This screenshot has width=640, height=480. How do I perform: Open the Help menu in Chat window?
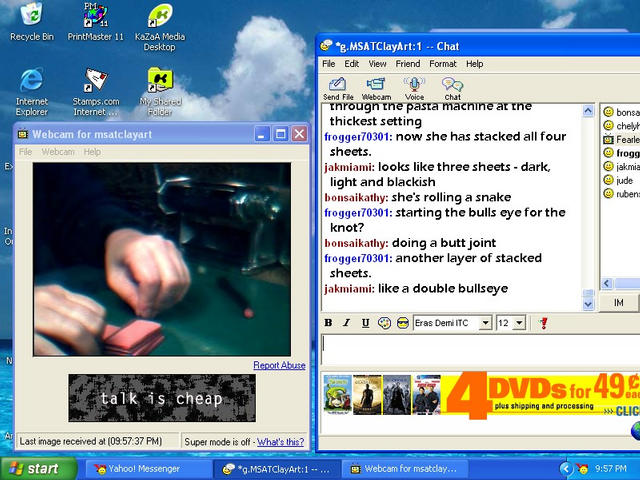click(475, 64)
